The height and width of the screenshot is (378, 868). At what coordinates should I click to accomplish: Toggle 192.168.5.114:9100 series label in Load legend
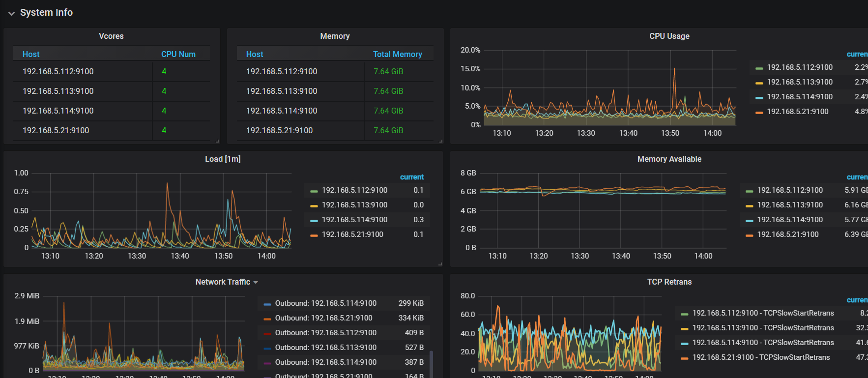(354, 220)
